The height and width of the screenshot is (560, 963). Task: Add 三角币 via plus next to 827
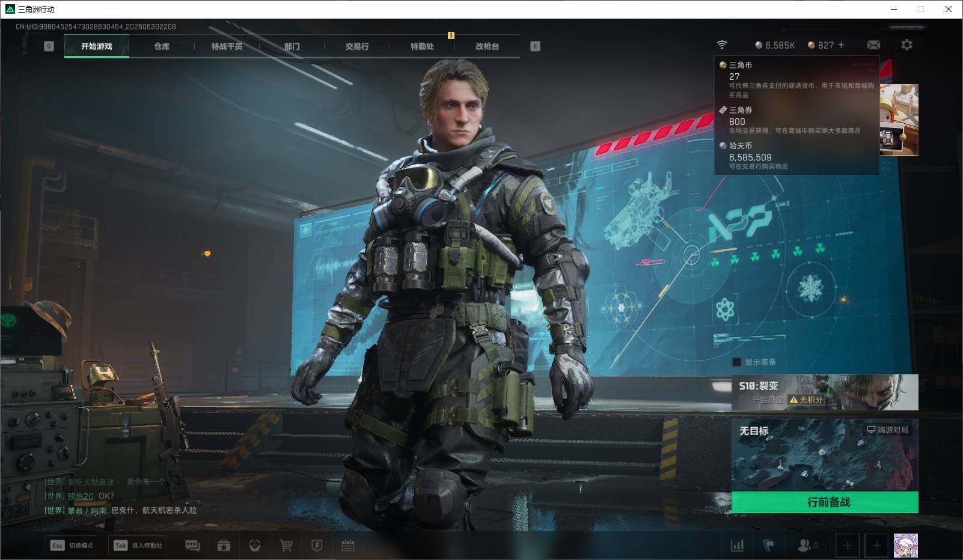(841, 45)
